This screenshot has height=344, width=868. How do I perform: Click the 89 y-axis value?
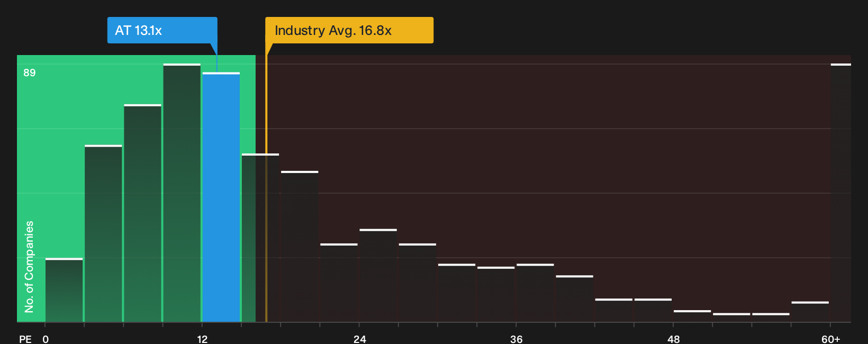coord(30,73)
